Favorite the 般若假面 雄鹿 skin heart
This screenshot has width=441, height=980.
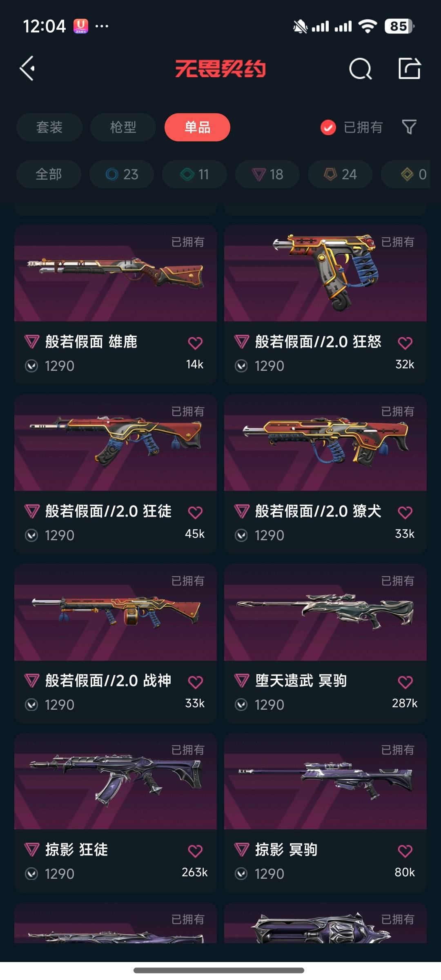(x=195, y=343)
